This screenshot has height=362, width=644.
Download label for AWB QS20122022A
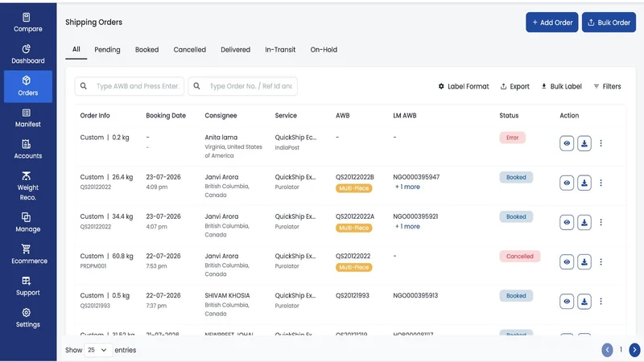(x=584, y=222)
